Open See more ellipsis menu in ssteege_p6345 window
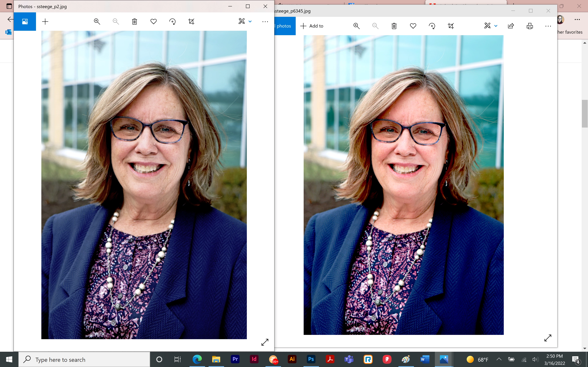The image size is (588, 367). [x=548, y=26]
